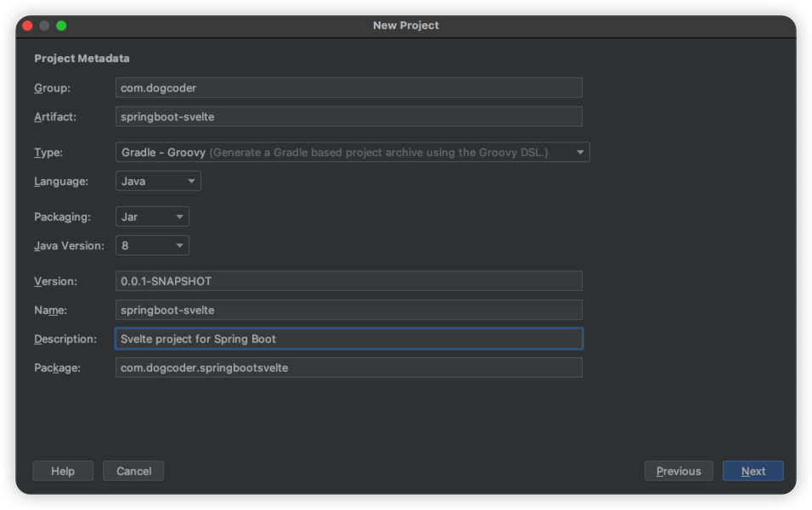Click the Artifact label

click(x=55, y=117)
